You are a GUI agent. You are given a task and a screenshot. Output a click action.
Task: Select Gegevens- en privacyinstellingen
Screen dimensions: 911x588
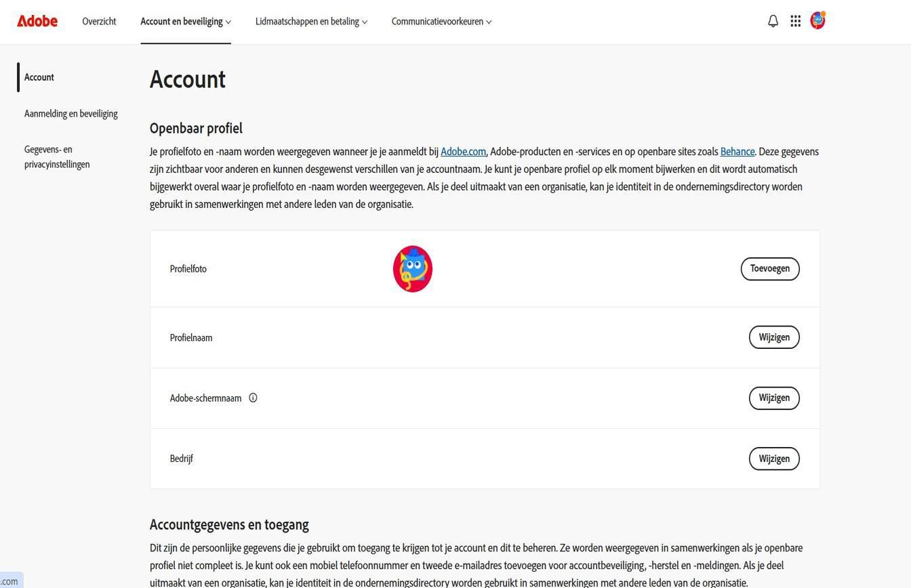tap(56, 156)
